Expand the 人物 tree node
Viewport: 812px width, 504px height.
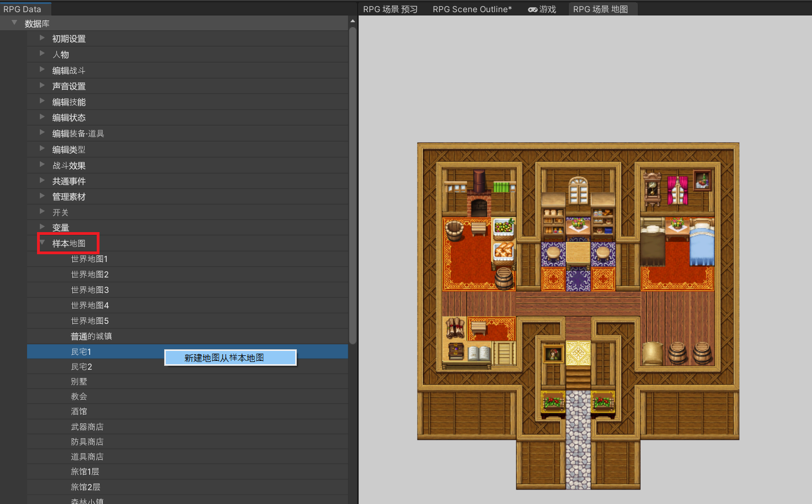click(42, 54)
